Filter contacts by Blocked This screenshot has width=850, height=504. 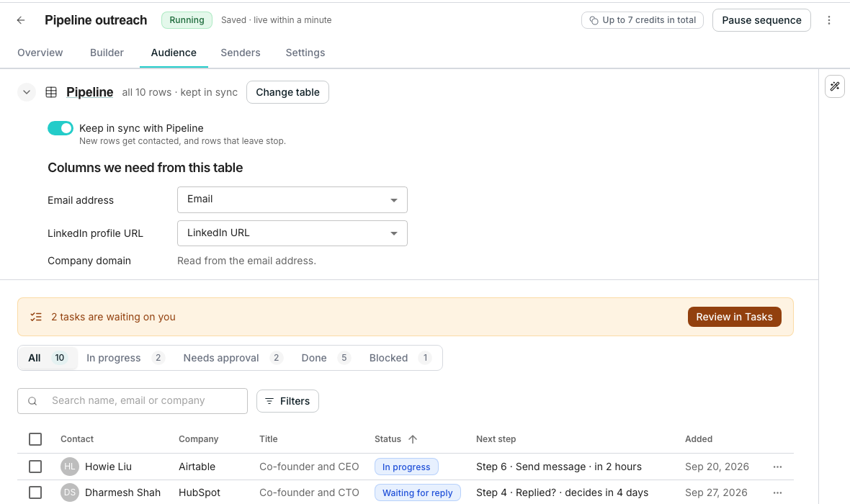(x=400, y=358)
